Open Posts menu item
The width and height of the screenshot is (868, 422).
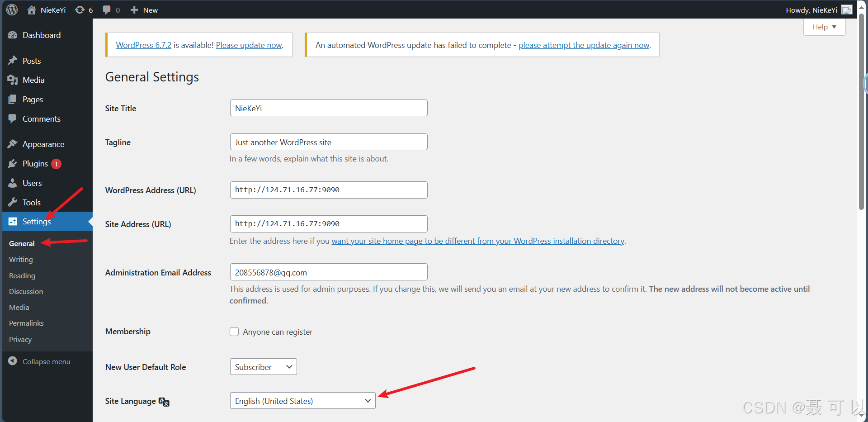[32, 61]
